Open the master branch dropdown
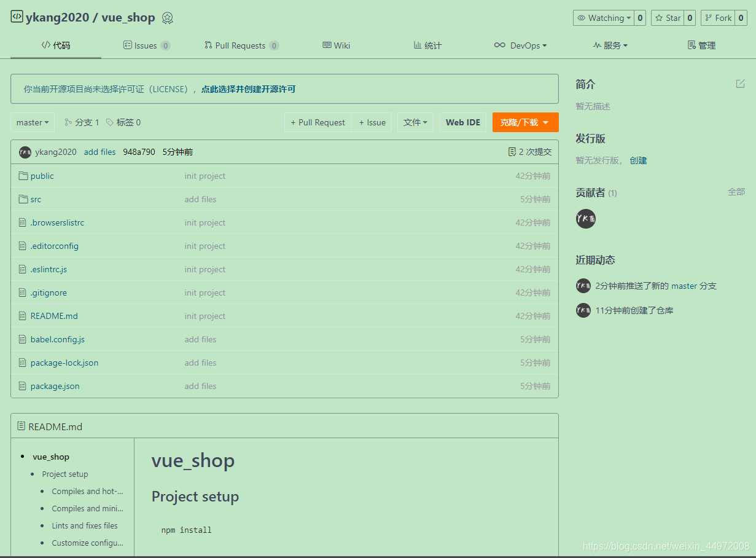This screenshot has width=756, height=558. (x=33, y=122)
